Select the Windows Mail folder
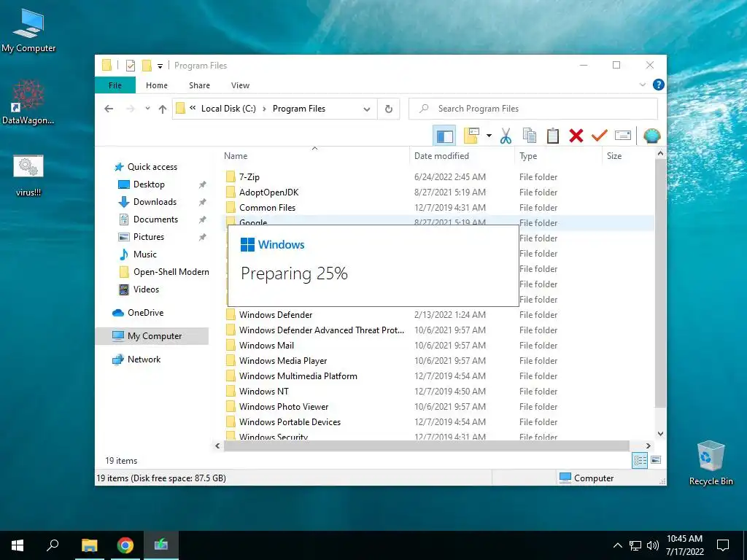 point(266,345)
